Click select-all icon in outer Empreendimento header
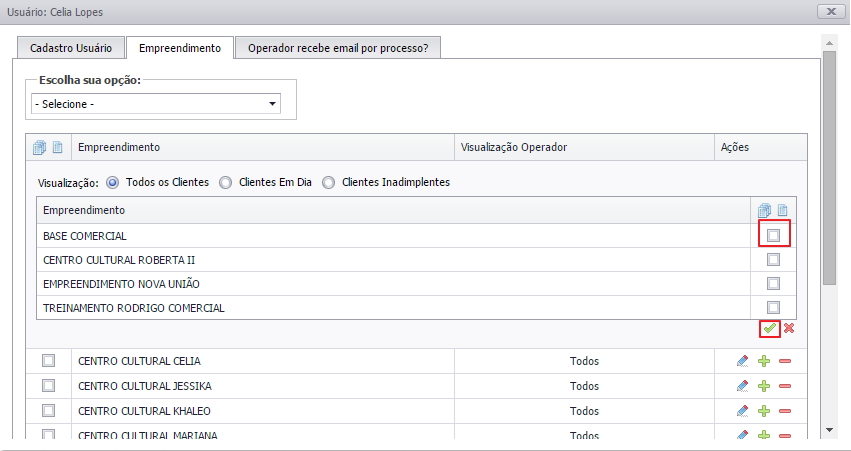 pos(40,148)
